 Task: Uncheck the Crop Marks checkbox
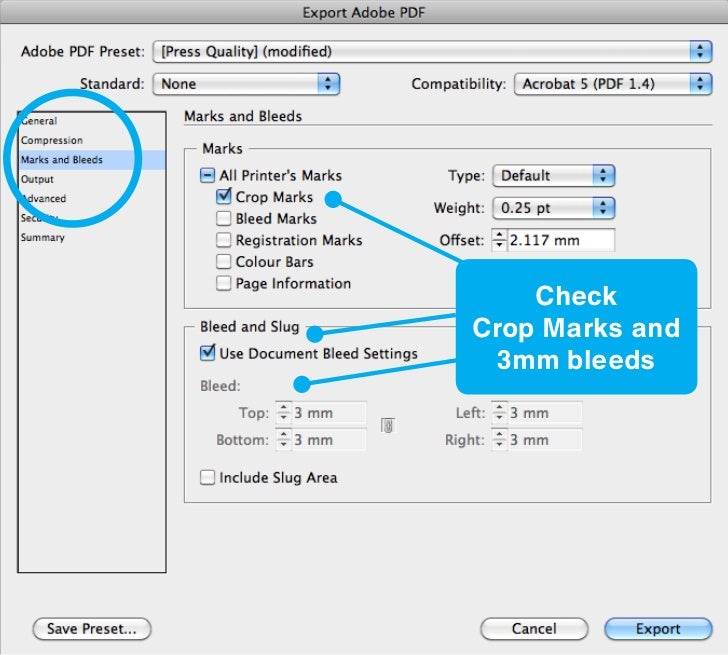[x=224, y=196]
